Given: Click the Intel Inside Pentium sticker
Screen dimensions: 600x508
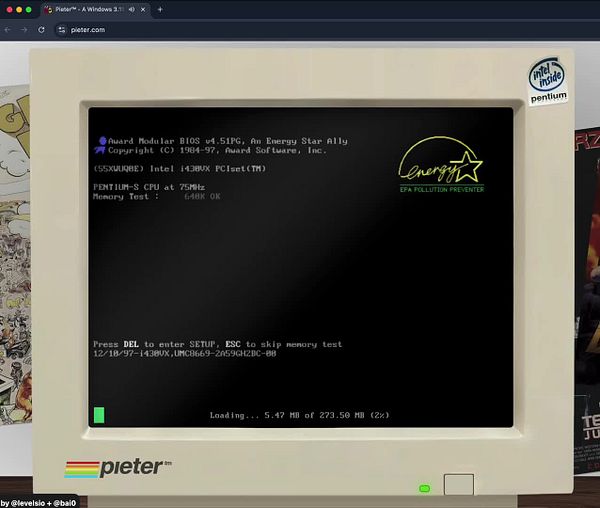Looking at the screenshot, I should (x=548, y=81).
